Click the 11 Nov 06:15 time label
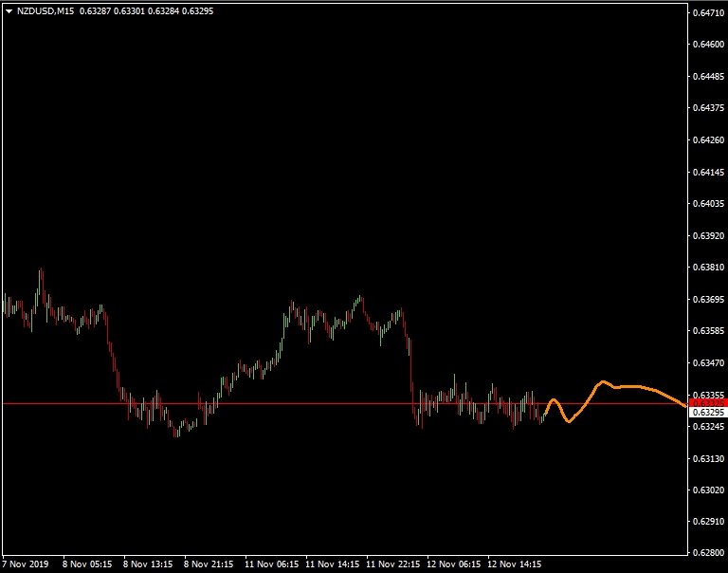728x573 pixels. tap(271, 563)
